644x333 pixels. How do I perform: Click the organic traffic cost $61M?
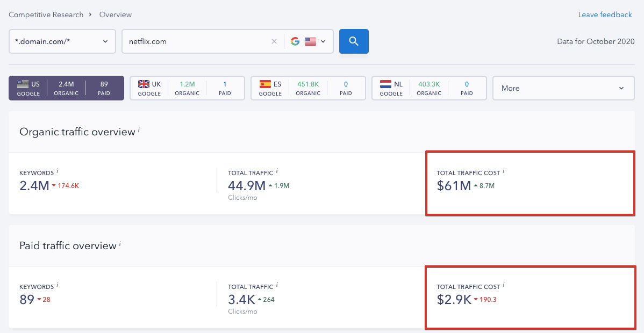pos(454,186)
